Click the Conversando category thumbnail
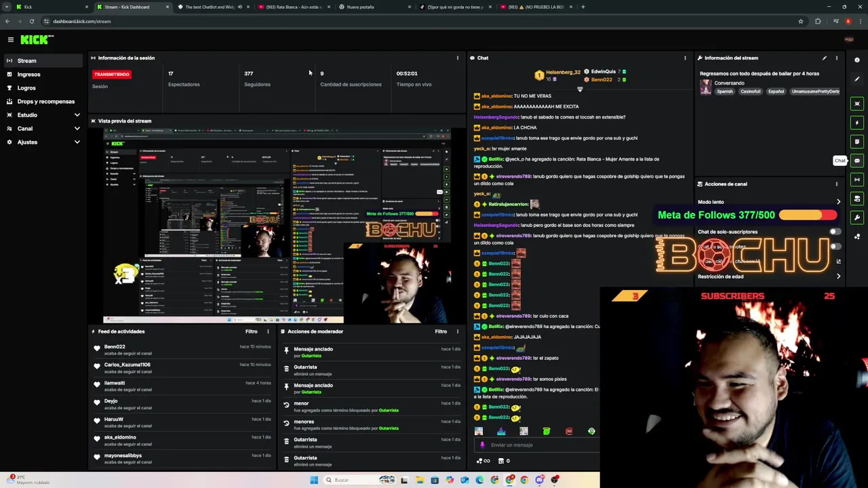The width and height of the screenshot is (868, 488). tap(706, 87)
